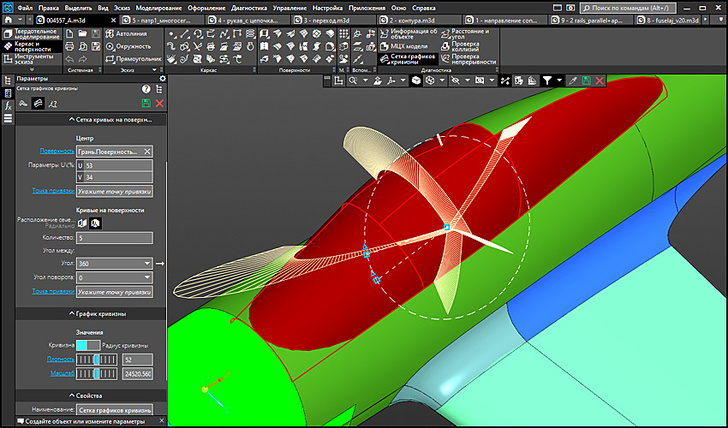Click the Поверхность link

point(57,151)
